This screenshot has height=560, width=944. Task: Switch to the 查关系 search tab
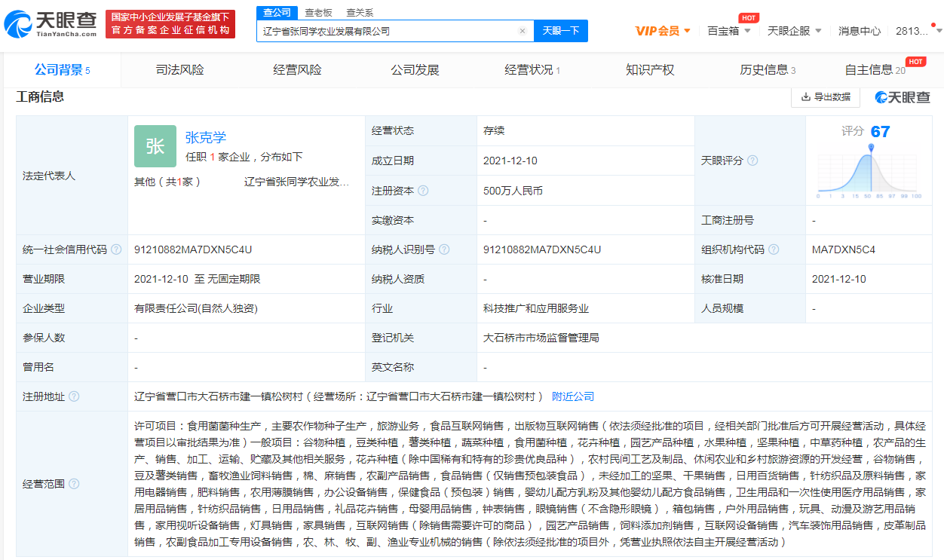tap(360, 13)
